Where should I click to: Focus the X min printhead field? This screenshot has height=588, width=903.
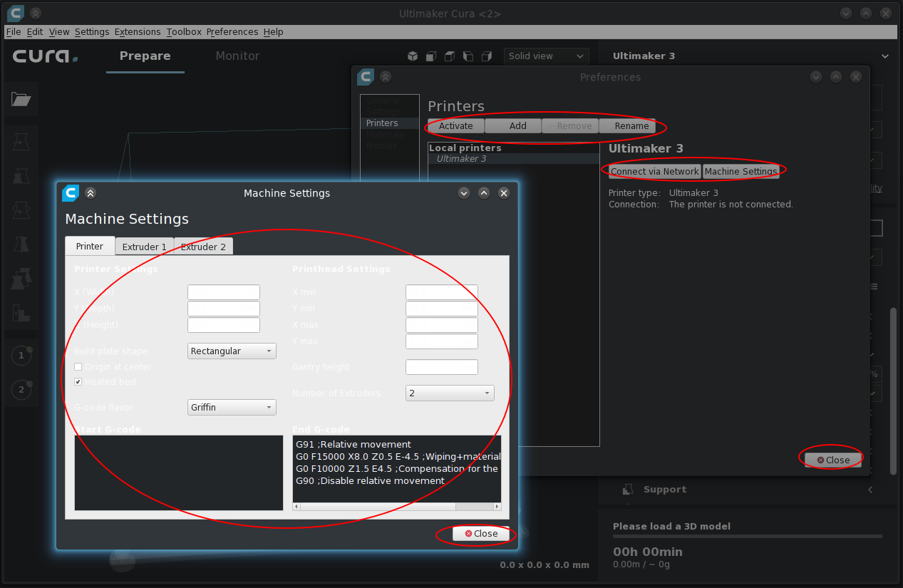(x=442, y=292)
